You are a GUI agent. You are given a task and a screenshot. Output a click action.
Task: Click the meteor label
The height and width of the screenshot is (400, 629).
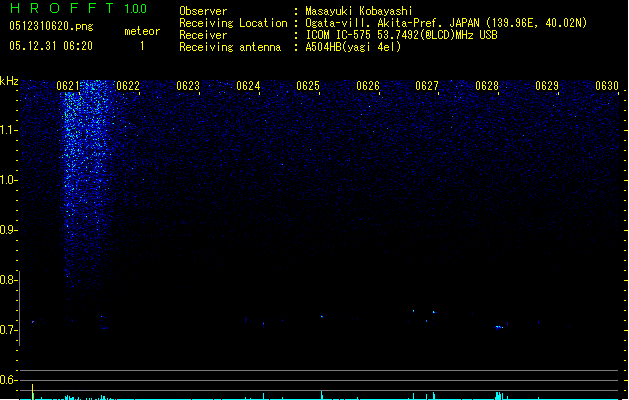click(142, 31)
